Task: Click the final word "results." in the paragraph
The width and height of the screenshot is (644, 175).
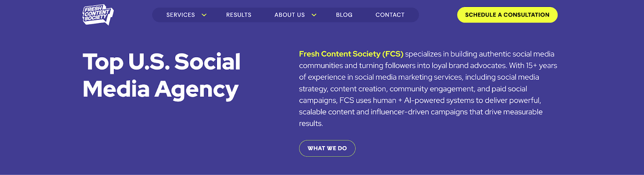Action: pyautogui.click(x=311, y=124)
